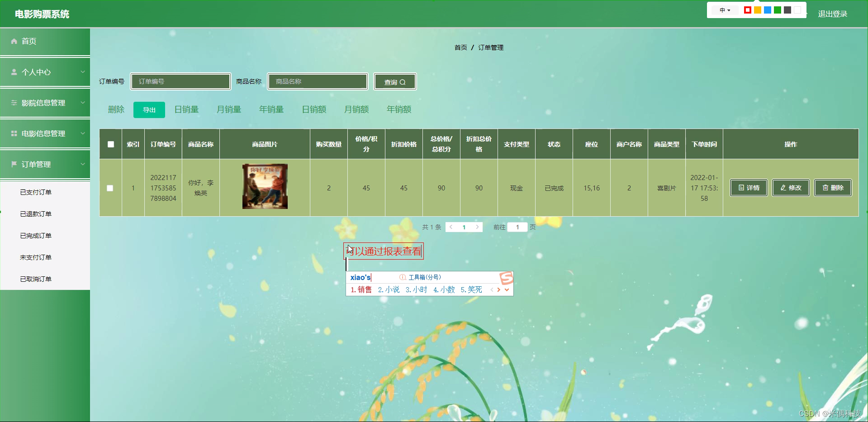Open the 中 language dropdown

coord(725,10)
